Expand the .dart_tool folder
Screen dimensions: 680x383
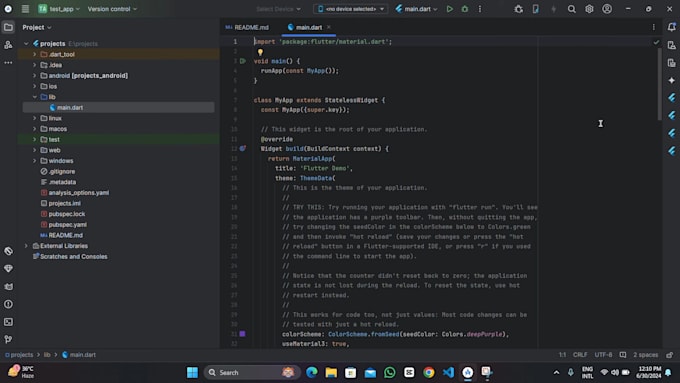tap(35, 54)
